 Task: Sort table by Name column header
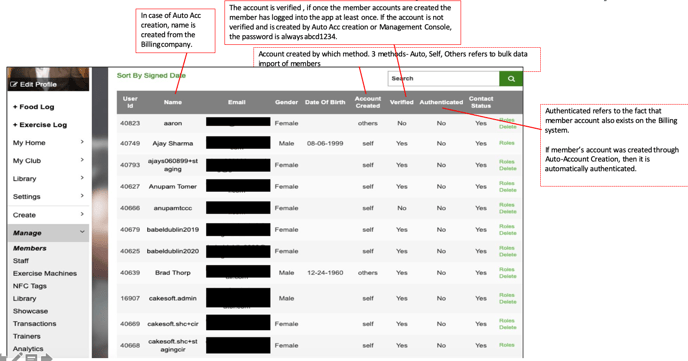(173, 102)
